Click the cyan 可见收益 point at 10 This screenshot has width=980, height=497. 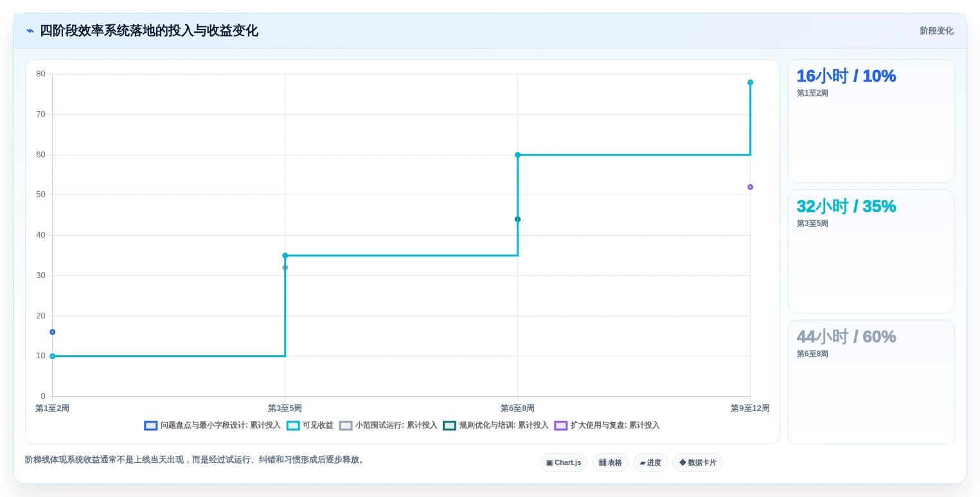53,356
